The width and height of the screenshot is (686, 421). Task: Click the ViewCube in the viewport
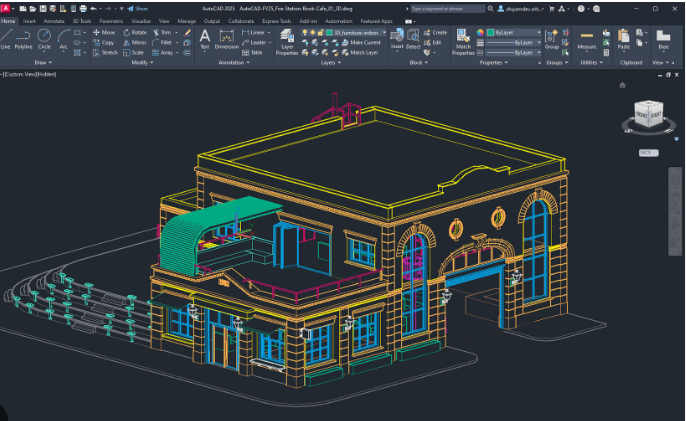click(649, 115)
